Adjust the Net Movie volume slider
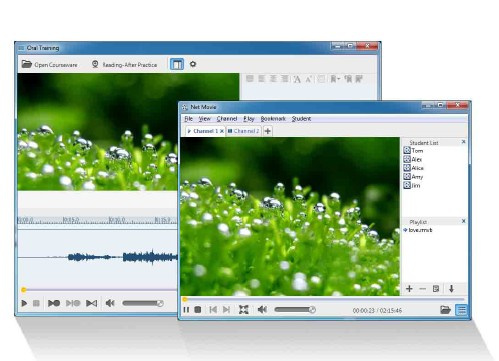Image resolution: width=499 pixels, height=361 pixels. 295,310
